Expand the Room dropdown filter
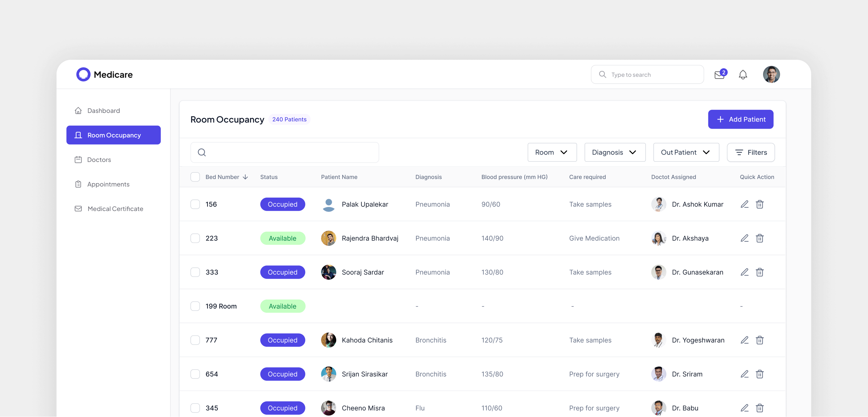Image resolution: width=868 pixels, height=417 pixels. 551,152
